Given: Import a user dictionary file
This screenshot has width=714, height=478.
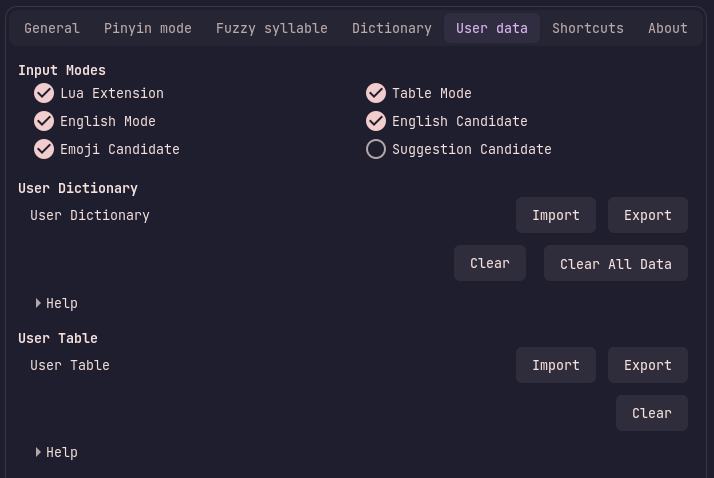Looking at the screenshot, I should 556,215.
